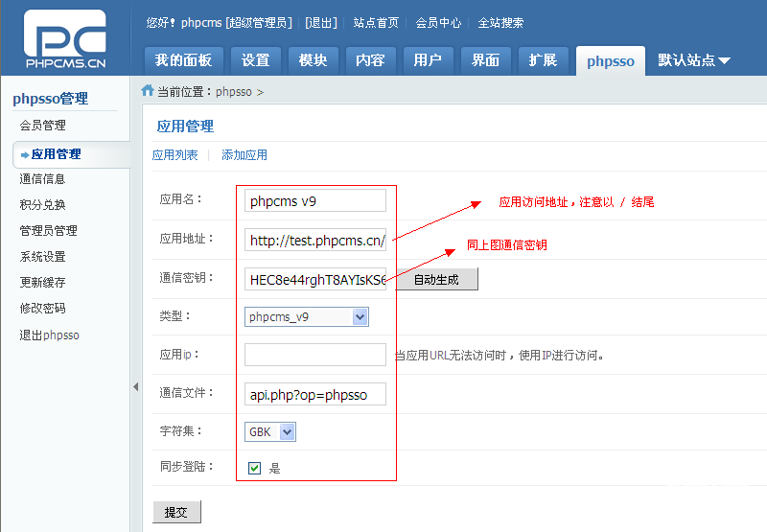Expand the 默认站点 site selector
The image size is (767, 532).
click(x=694, y=60)
